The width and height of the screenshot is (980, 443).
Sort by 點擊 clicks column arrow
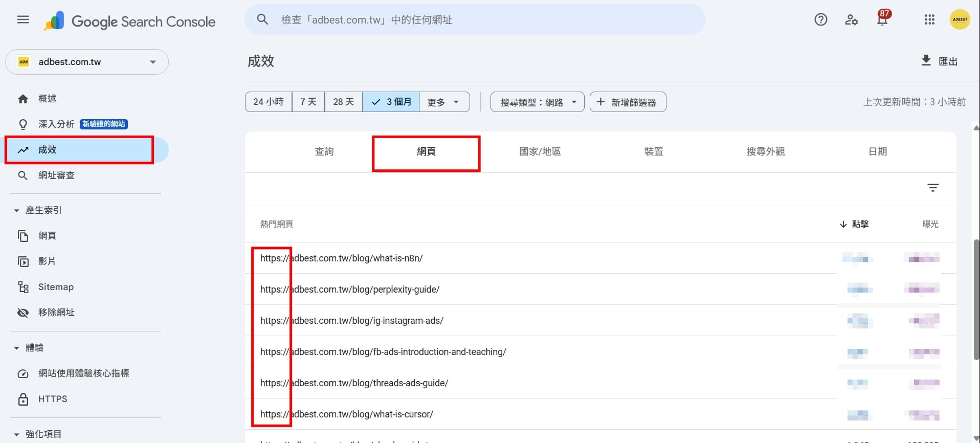pos(843,224)
